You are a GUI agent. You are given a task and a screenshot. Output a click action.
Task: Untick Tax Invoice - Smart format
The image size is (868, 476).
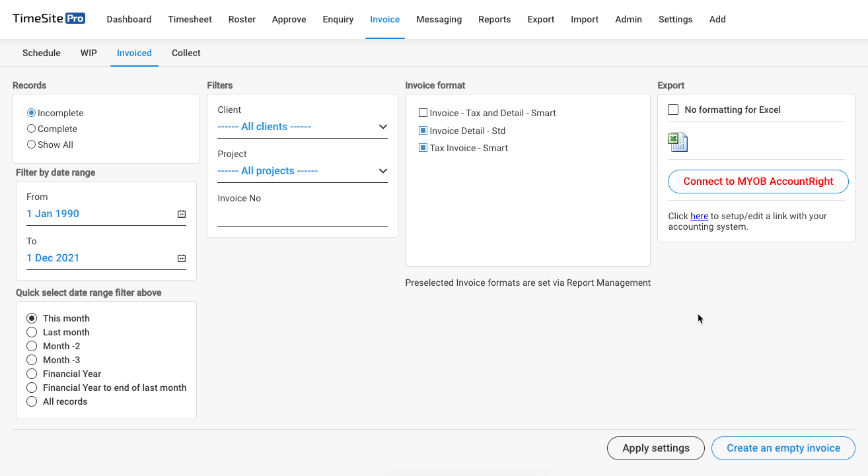(423, 148)
